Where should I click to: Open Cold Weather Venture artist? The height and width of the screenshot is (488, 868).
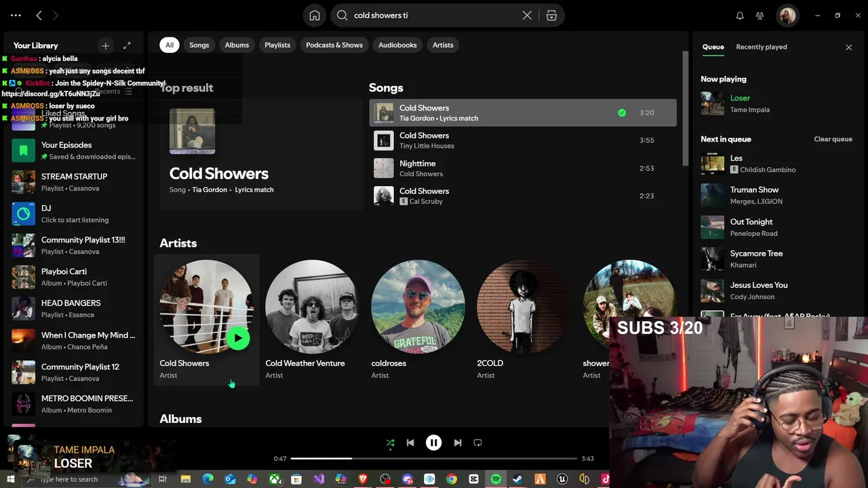[312, 320]
